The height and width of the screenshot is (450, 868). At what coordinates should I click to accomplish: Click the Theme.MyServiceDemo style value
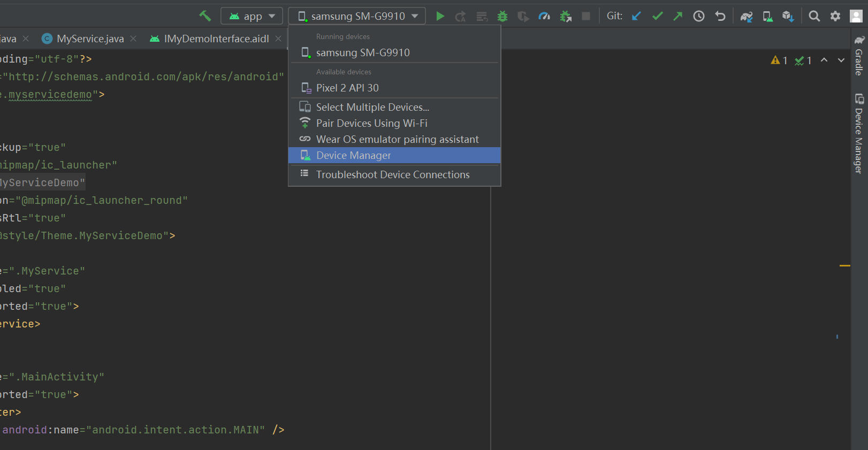(x=85, y=235)
